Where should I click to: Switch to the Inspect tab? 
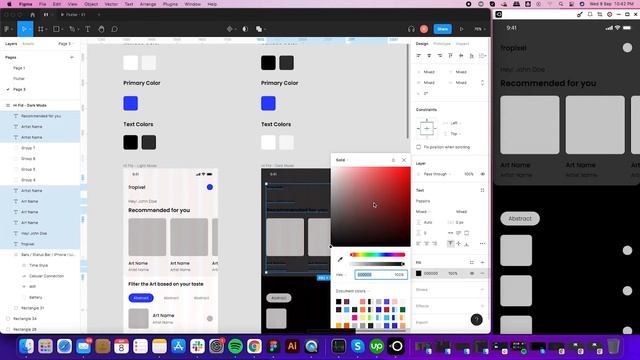click(x=462, y=44)
